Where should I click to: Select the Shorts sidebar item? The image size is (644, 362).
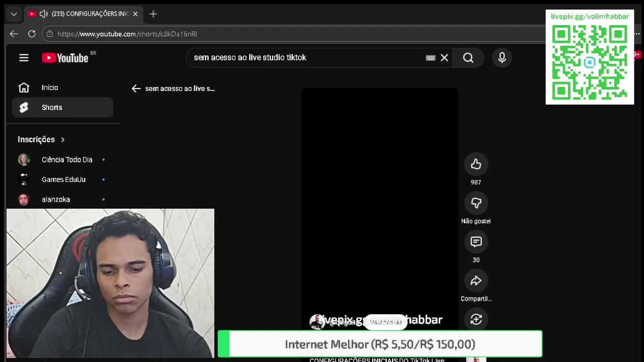click(x=62, y=108)
